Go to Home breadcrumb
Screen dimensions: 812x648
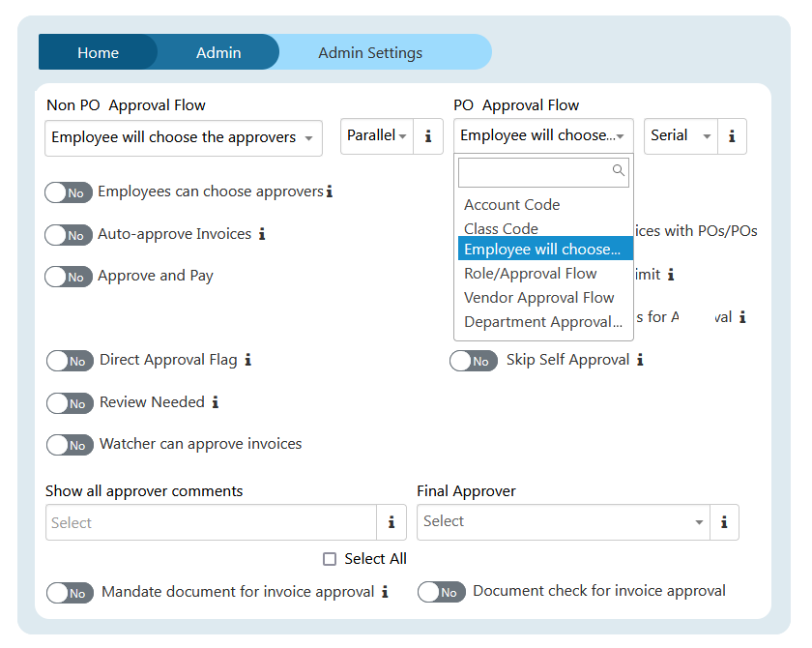click(x=98, y=52)
